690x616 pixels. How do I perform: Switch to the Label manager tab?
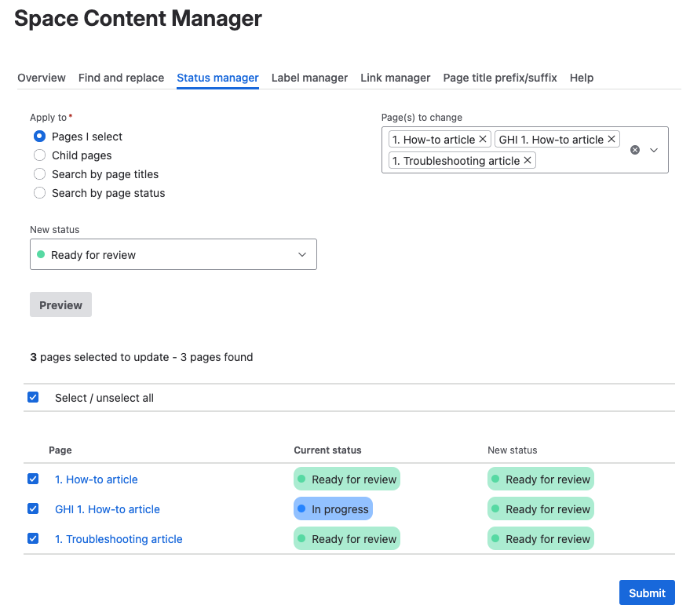(309, 78)
